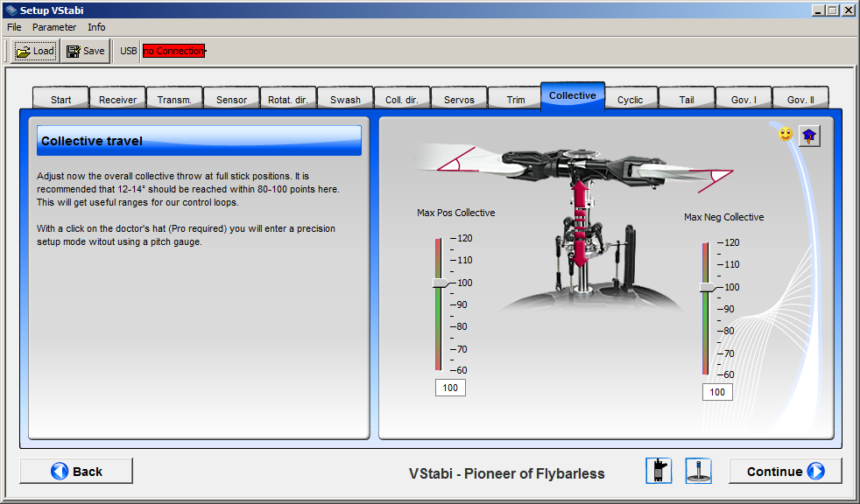Open the Info menu
The image size is (860, 504).
96,27
